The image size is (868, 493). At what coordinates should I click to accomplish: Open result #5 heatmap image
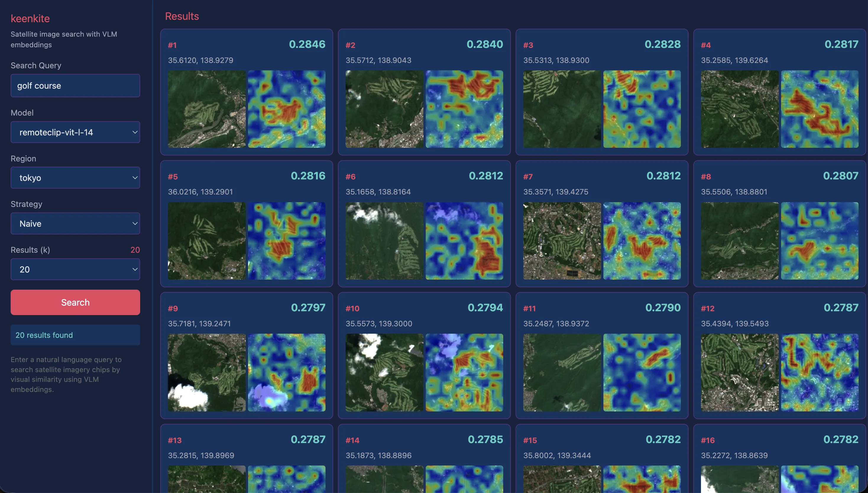tap(286, 241)
